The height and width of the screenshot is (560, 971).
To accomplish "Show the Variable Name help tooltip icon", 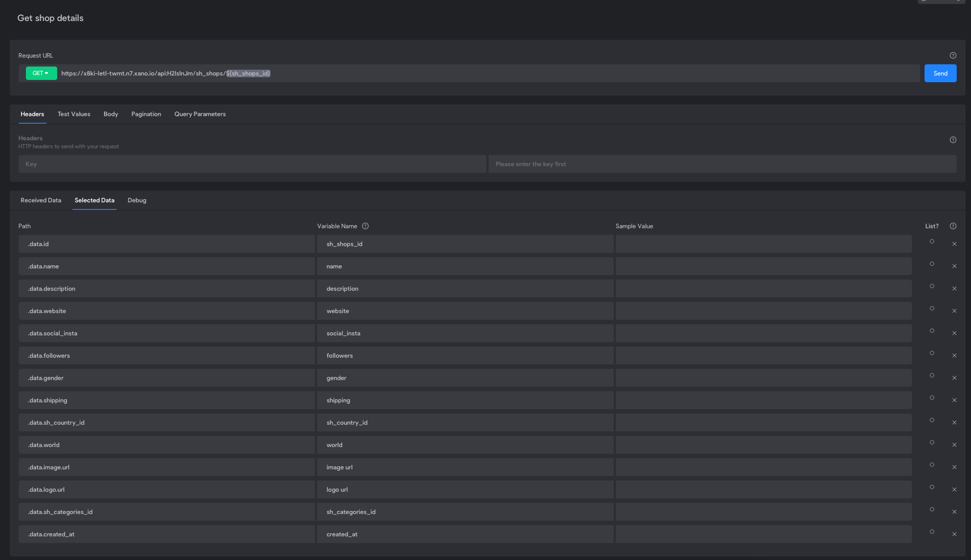I will [365, 226].
